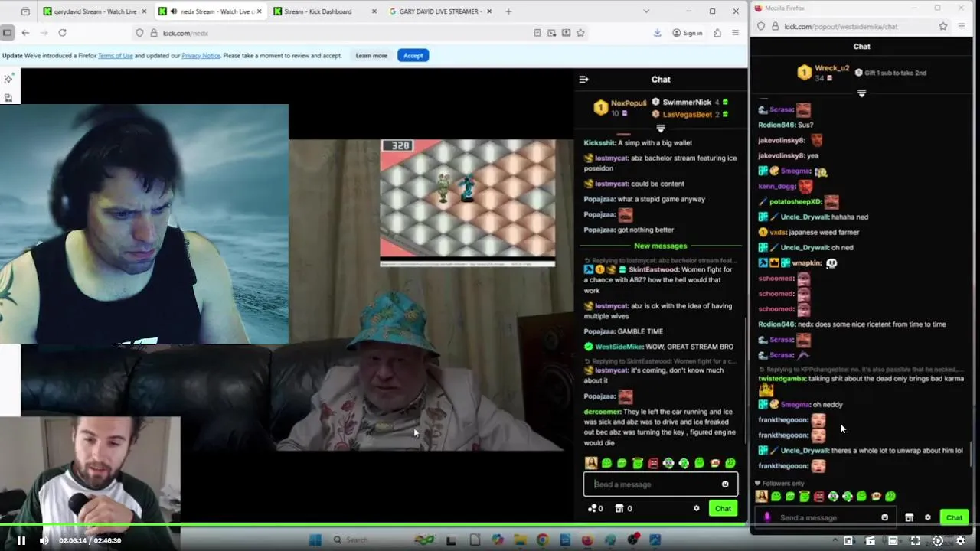980x551 pixels.
Task: Go back to previous page
Action: pyautogui.click(x=25, y=33)
